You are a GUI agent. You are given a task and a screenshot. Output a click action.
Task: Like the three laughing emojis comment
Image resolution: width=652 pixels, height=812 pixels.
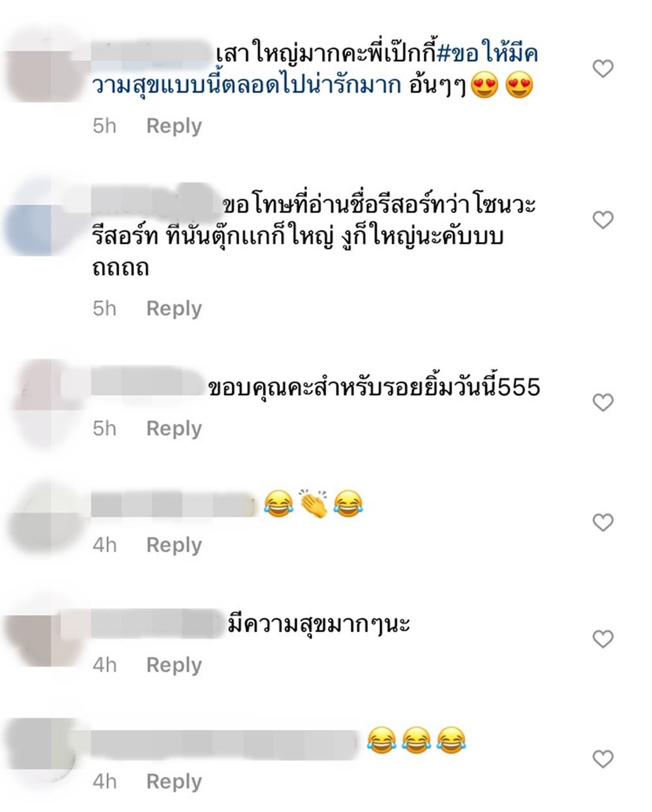603,759
